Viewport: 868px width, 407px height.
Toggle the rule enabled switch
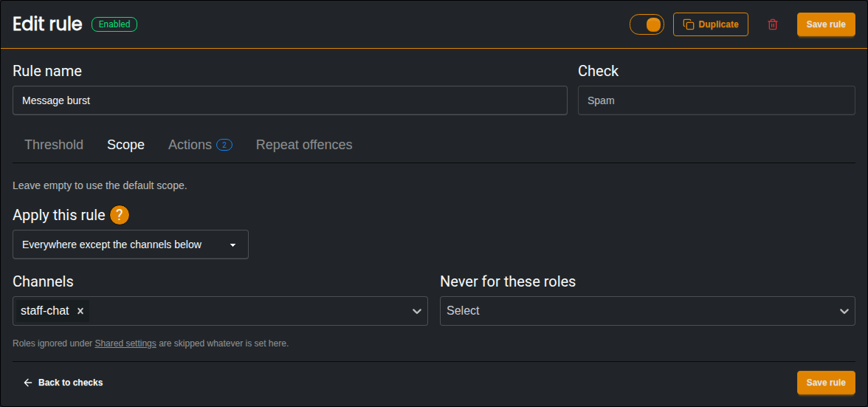(x=647, y=24)
